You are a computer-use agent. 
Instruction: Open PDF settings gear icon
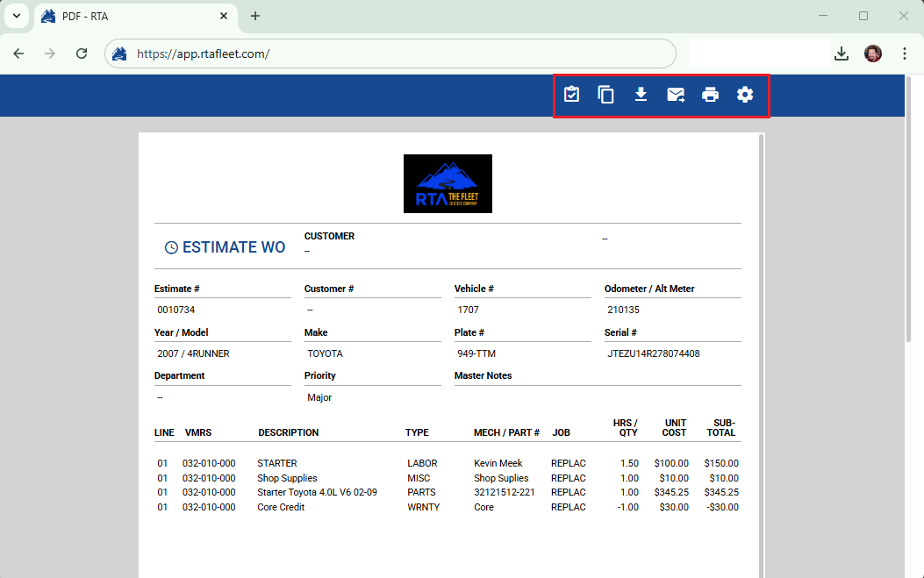(x=745, y=95)
